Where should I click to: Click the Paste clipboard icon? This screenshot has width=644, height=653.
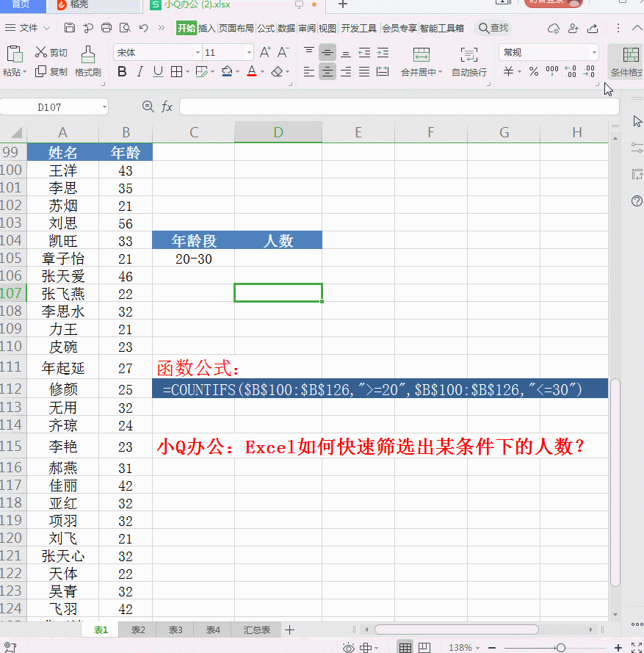(14, 54)
